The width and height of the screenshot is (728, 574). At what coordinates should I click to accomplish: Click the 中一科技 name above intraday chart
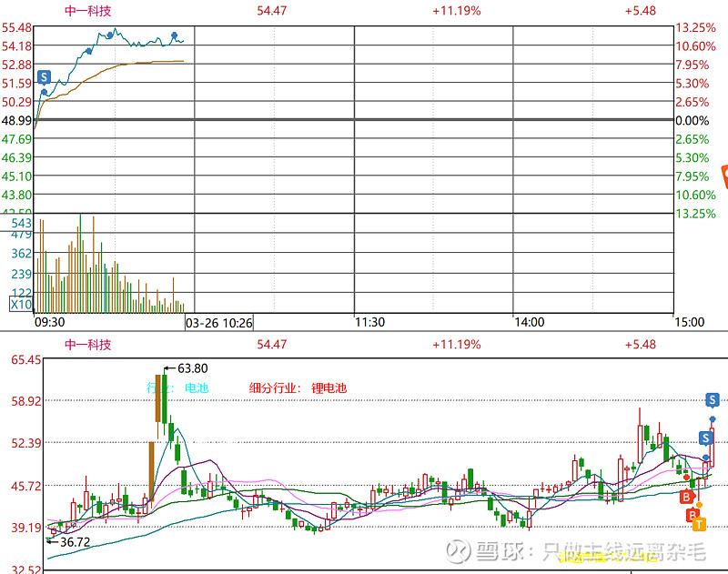click(x=87, y=11)
